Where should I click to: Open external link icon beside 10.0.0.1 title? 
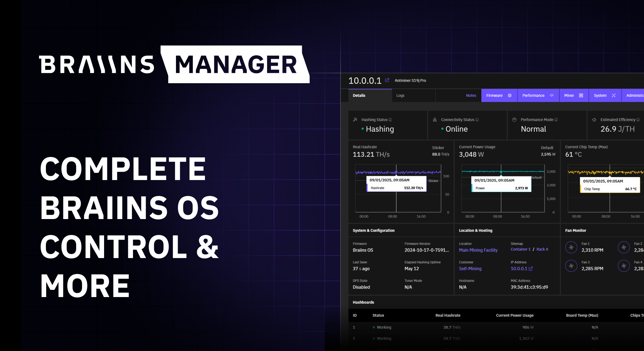point(387,80)
